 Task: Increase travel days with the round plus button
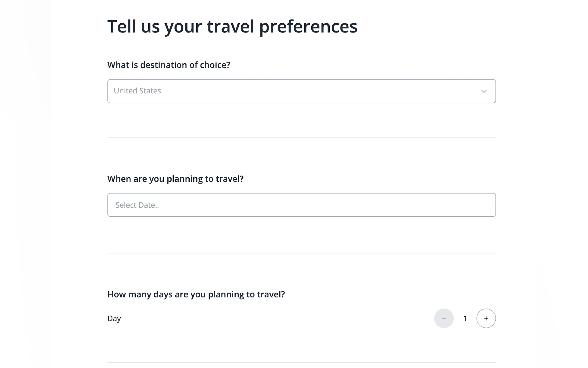486,318
